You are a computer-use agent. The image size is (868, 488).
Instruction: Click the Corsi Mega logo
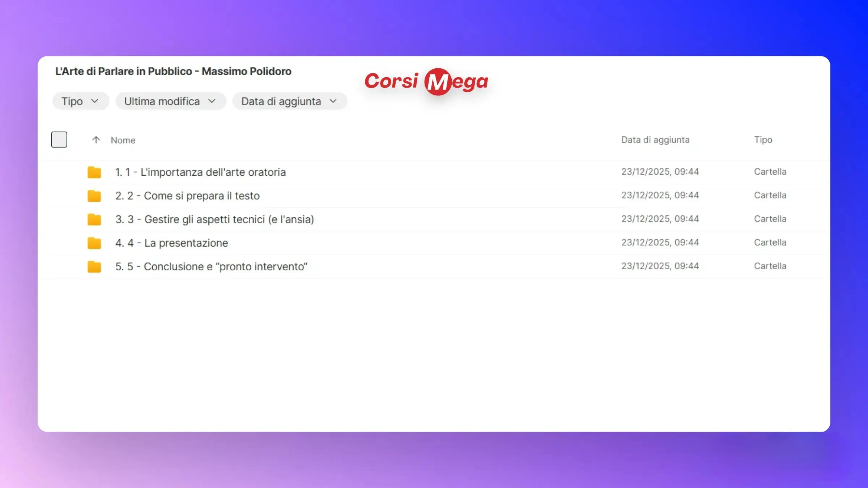(x=426, y=81)
